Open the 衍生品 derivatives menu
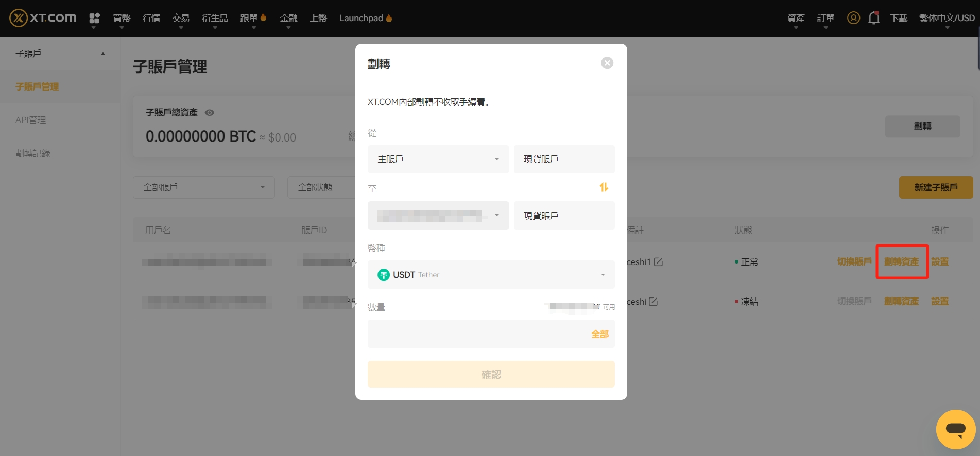This screenshot has width=980, height=456. (215, 18)
